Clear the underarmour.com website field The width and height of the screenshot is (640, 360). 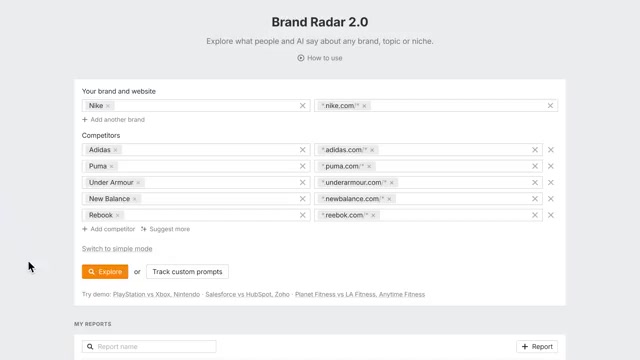pos(535,182)
